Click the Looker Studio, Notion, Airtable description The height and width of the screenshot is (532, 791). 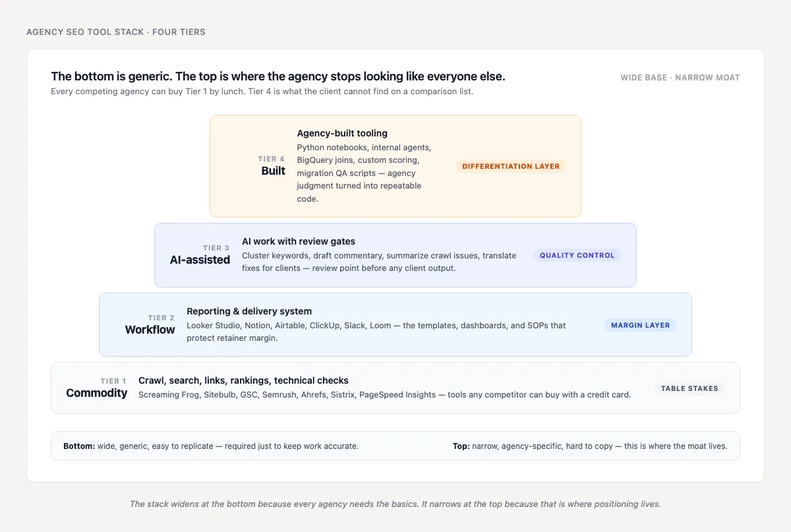point(376,332)
